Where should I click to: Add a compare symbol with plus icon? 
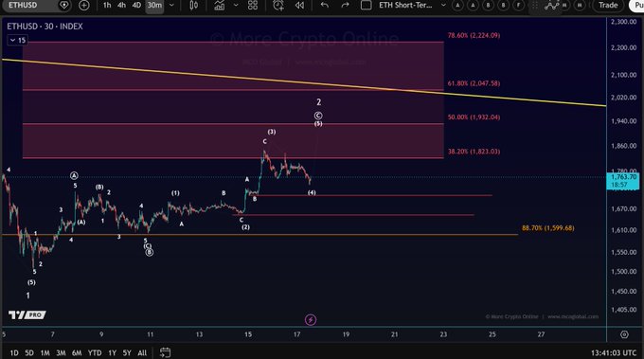(83, 6)
